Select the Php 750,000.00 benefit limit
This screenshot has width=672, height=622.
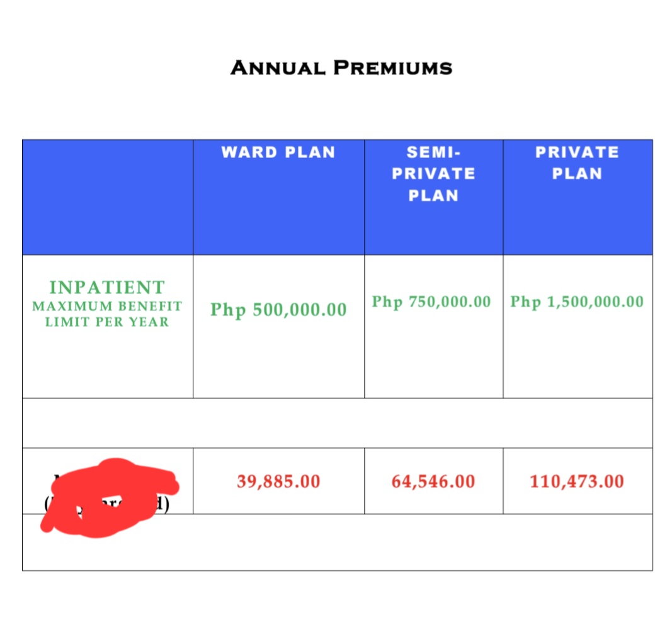point(431,302)
